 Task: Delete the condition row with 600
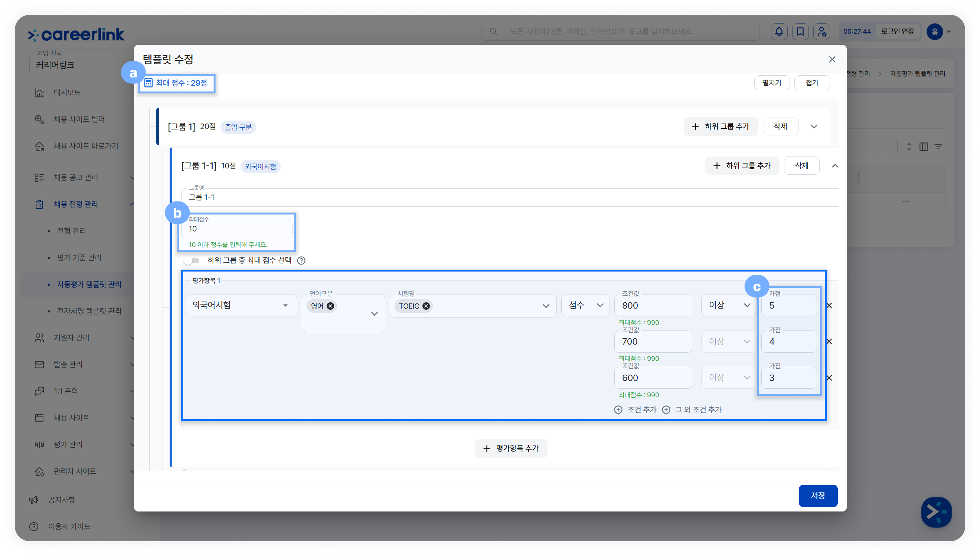pos(829,378)
